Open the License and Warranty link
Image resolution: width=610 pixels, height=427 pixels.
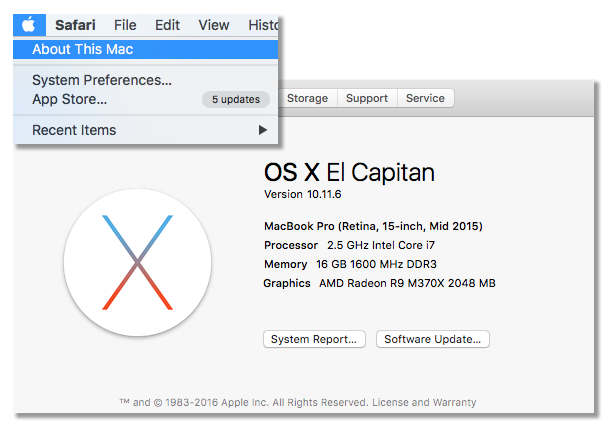[x=424, y=402]
